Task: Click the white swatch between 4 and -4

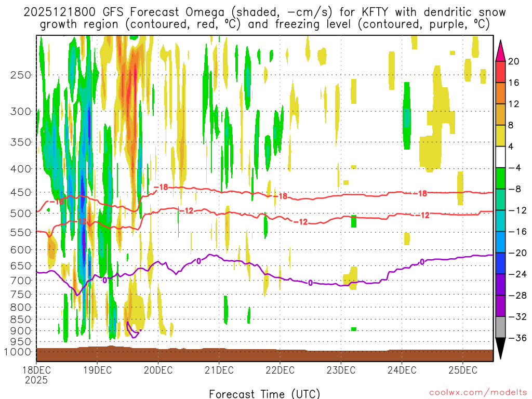Action: tap(500, 157)
